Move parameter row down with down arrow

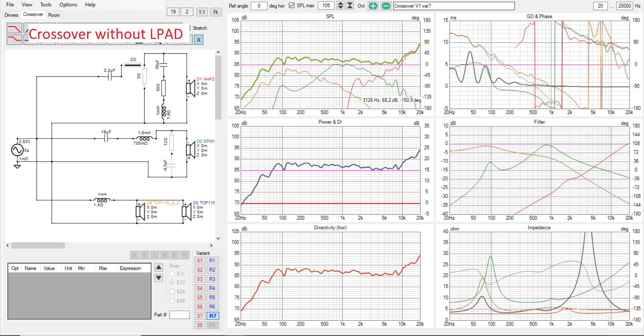(x=159, y=278)
